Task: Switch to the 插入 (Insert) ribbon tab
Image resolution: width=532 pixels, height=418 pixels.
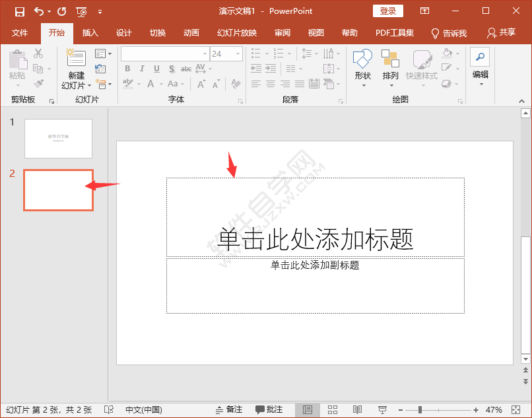Action: pos(90,32)
